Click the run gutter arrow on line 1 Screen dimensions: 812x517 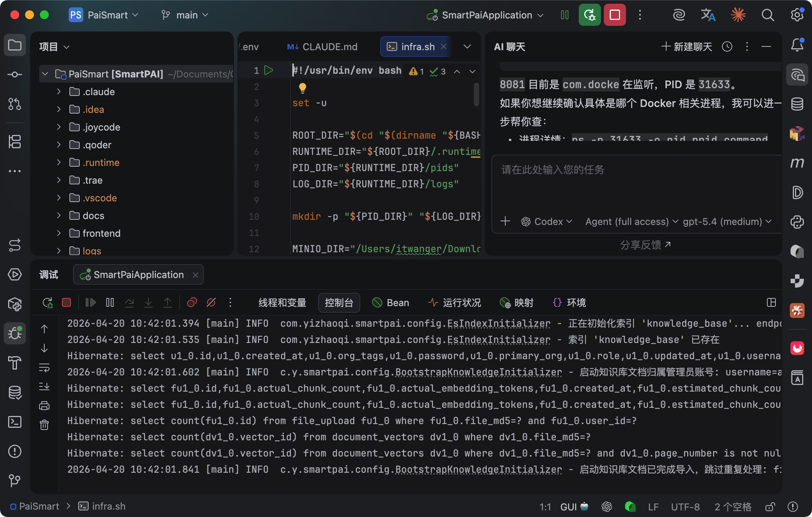point(269,70)
